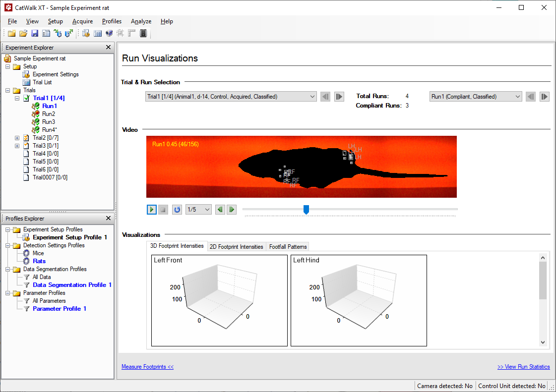556x392 pixels.
Task: Select Trial0007 [0/0] tree item
Action: (x=50, y=177)
